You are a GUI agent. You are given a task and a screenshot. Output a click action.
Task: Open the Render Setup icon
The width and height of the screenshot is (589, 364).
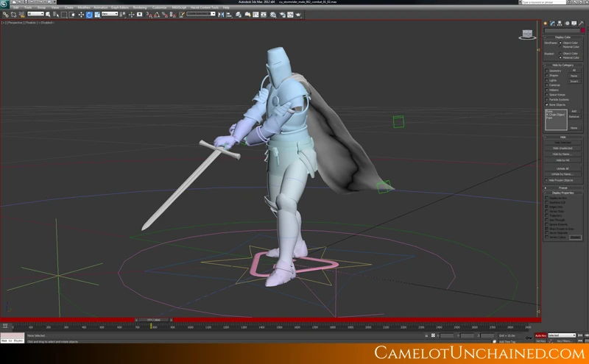click(x=283, y=15)
